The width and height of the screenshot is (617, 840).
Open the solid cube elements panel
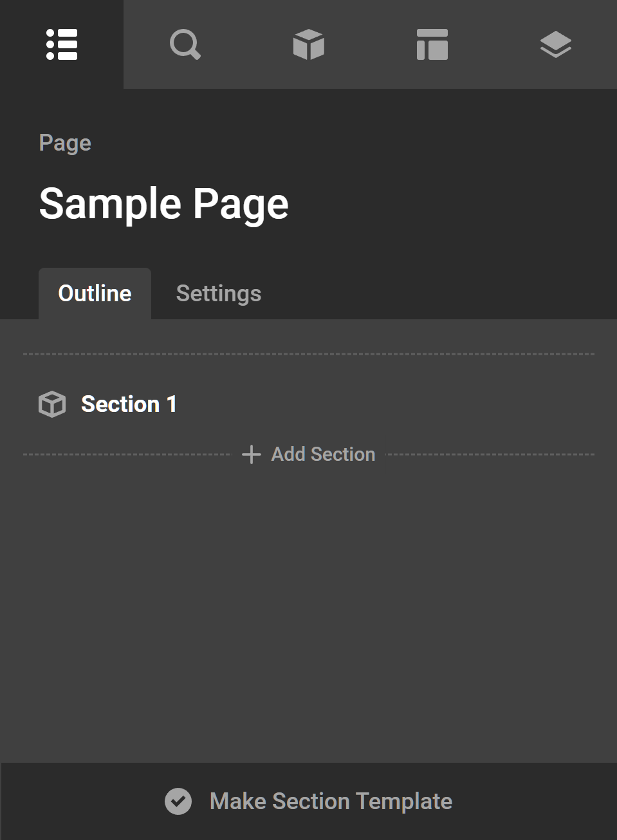(308, 44)
